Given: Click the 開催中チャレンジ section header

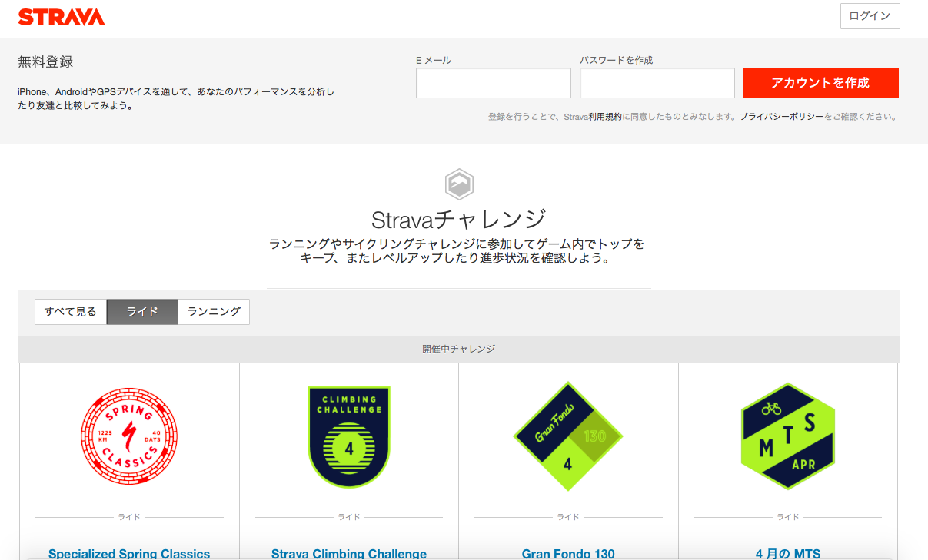Looking at the screenshot, I should [459, 349].
